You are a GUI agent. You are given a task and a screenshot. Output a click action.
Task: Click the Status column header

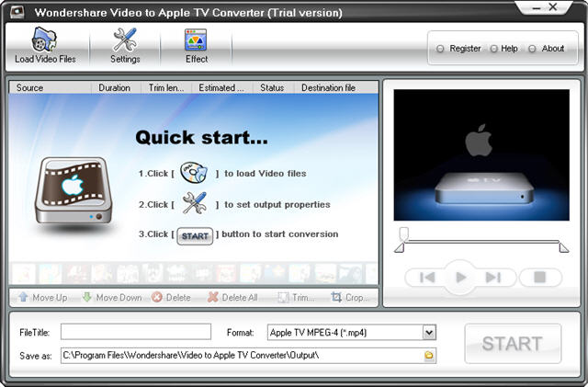pyautogui.click(x=274, y=88)
